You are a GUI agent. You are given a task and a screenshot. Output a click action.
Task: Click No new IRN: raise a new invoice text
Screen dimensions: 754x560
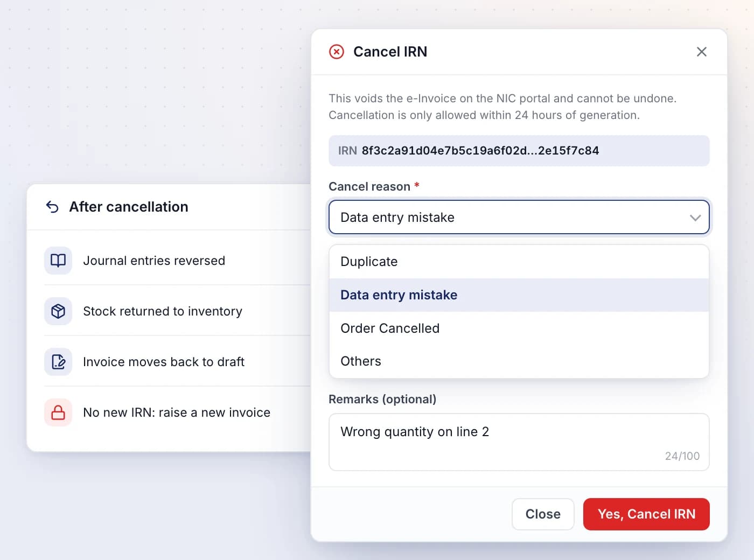[177, 412]
